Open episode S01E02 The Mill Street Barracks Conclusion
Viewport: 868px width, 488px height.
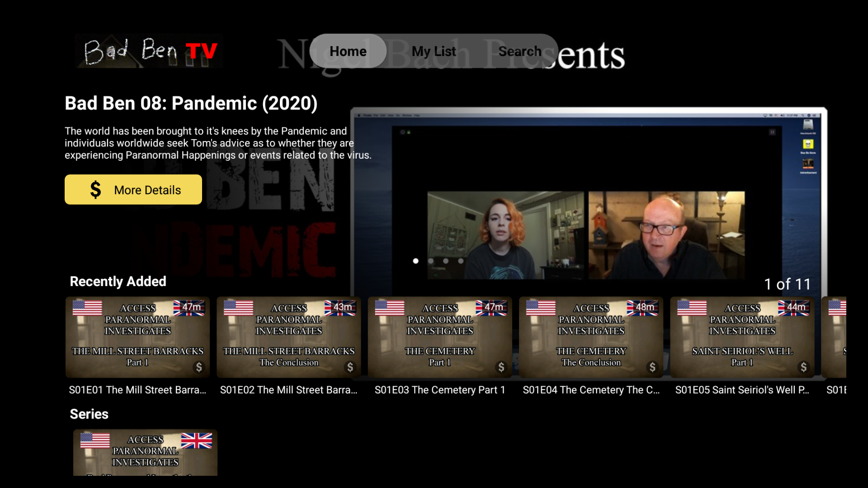(x=288, y=337)
